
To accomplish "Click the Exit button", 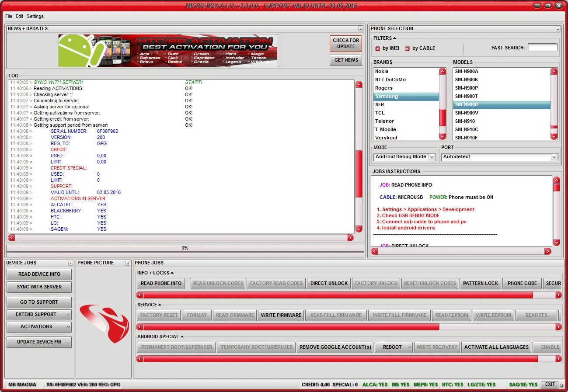I will pyautogui.click(x=550, y=385).
